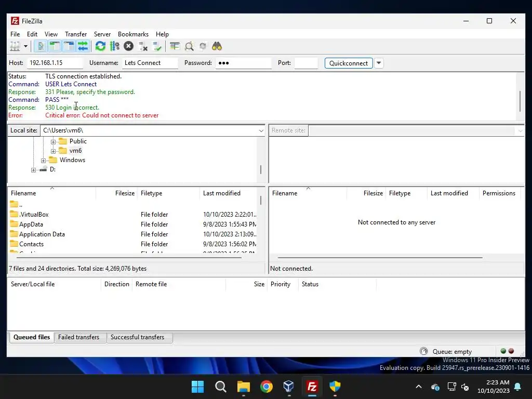Image resolution: width=532 pixels, height=399 pixels.
Task: Open directory listing filters dialog
Action: [175, 46]
